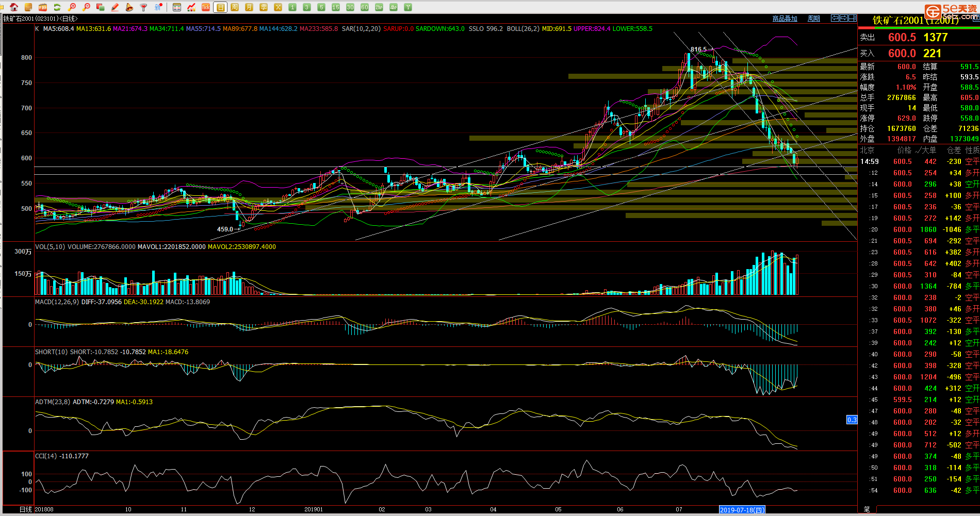The width and height of the screenshot is (980, 516).
Task: Open the 商品叠加 overlay menu
Action: click(x=785, y=19)
